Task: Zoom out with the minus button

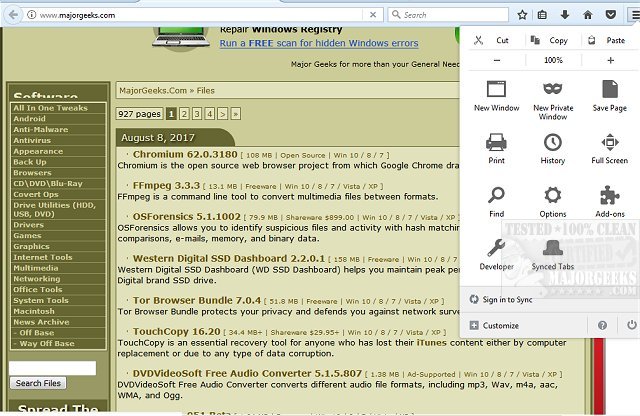Action: point(497,60)
